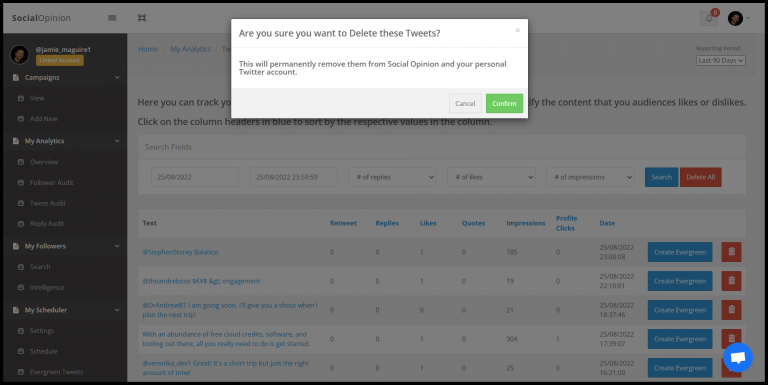Edit the end date field 25/08/2022 23:59:59
The image size is (768, 385).
point(293,177)
